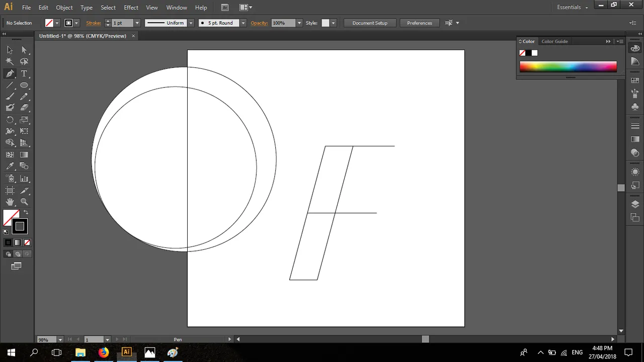644x362 pixels.
Task: Change Screen Mode button in tools panel
Action: [x=16, y=266]
